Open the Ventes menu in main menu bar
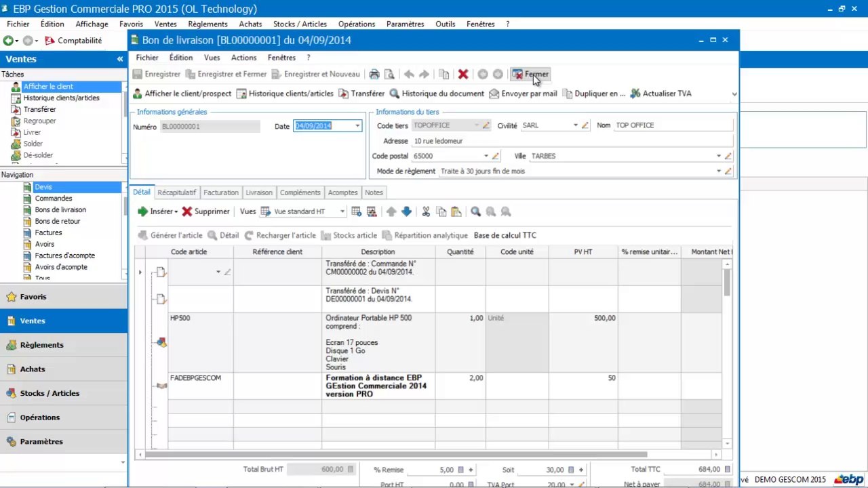 [x=165, y=24]
